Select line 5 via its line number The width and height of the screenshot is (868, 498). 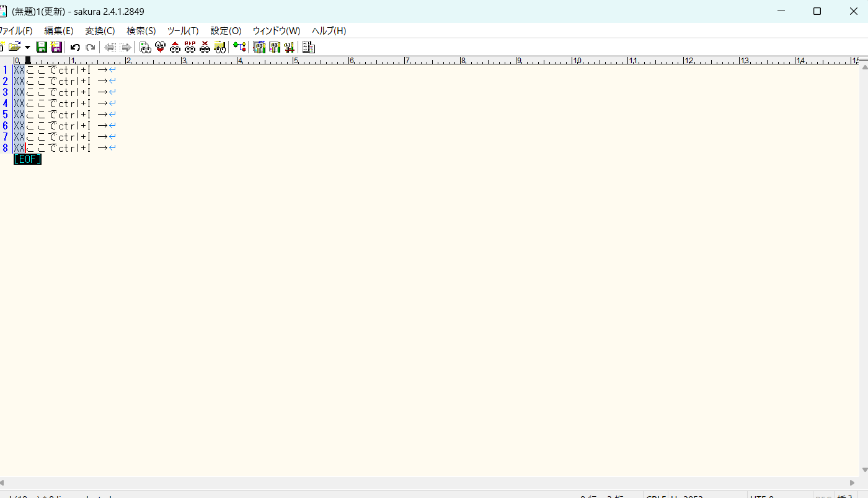tap(6, 115)
